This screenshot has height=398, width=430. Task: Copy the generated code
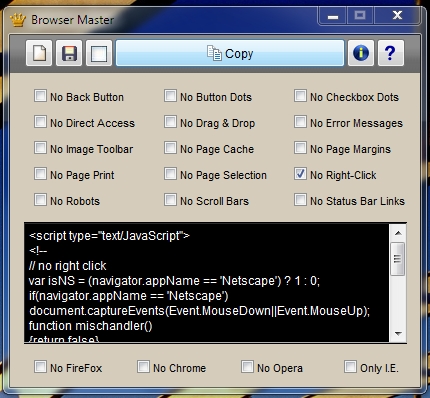pos(230,53)
